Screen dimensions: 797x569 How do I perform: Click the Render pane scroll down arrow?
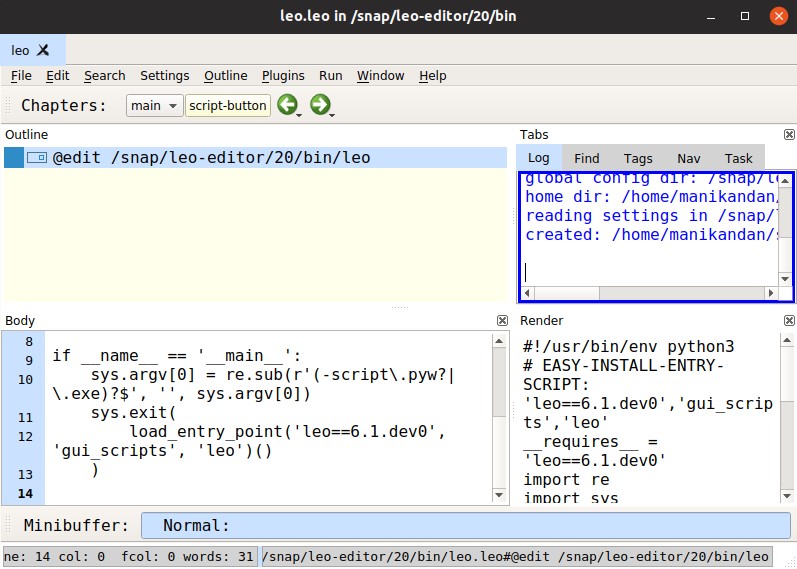(x=787, y=496)
